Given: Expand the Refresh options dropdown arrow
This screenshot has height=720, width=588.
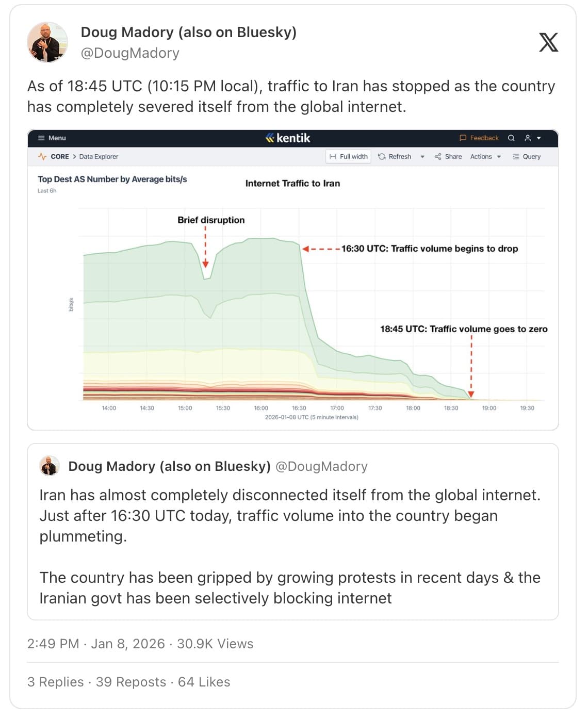Looking at the screenshot, I should point(422,157).
